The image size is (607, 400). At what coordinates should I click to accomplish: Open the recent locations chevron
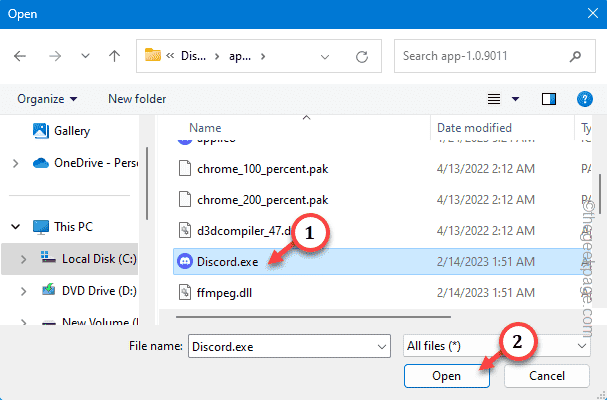coord(85,56)
